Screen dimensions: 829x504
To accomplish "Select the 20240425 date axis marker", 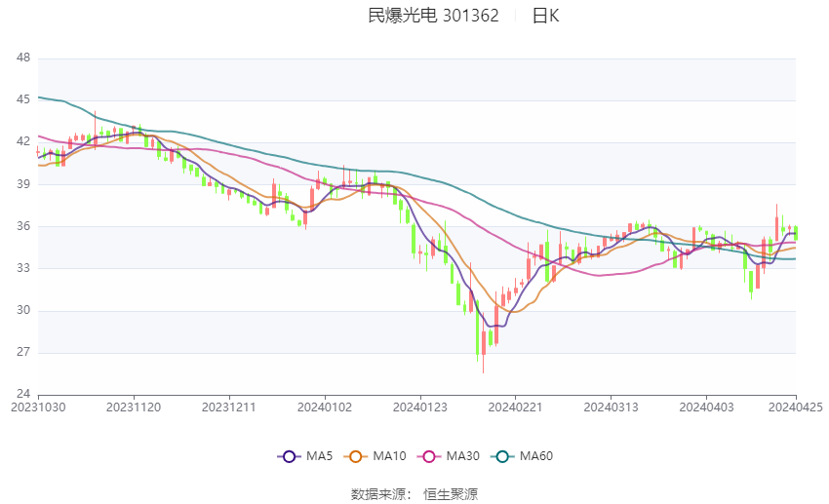I will 795,407.
